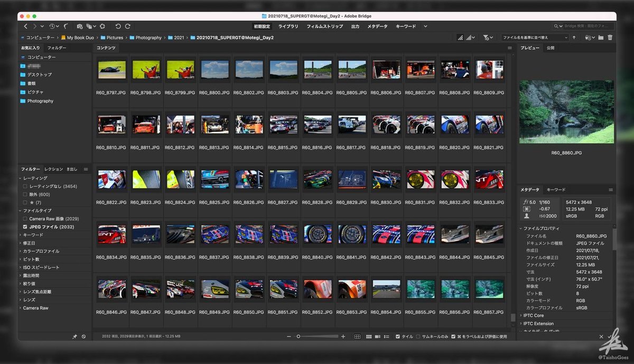
Task: Click the pin keep-filter icon
Action: 74,337
